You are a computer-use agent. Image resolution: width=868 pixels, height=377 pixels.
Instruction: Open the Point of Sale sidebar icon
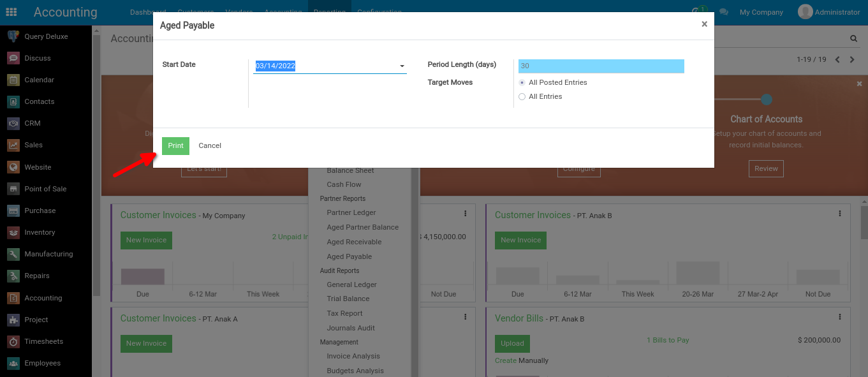coord(13,189)
